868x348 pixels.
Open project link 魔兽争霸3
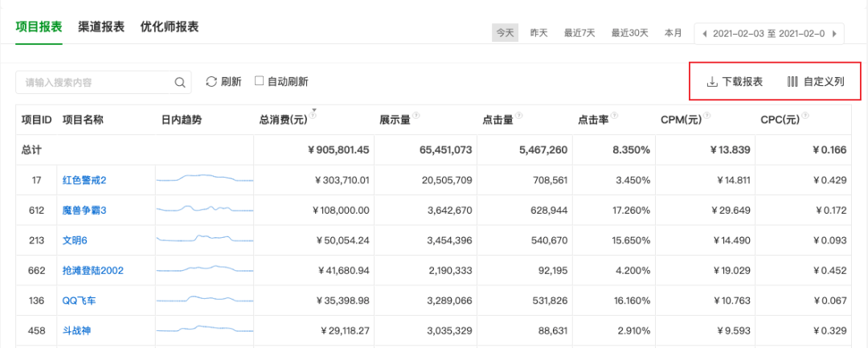pos(84,211)
